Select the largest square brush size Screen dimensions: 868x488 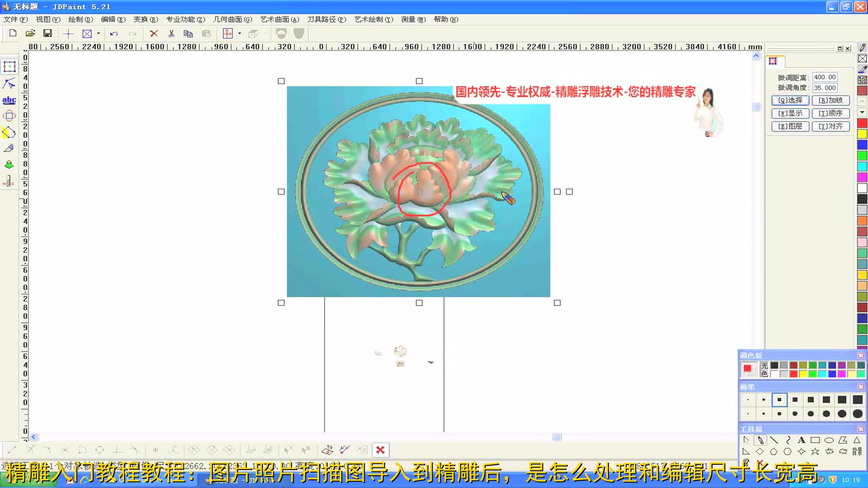[858, 399]
